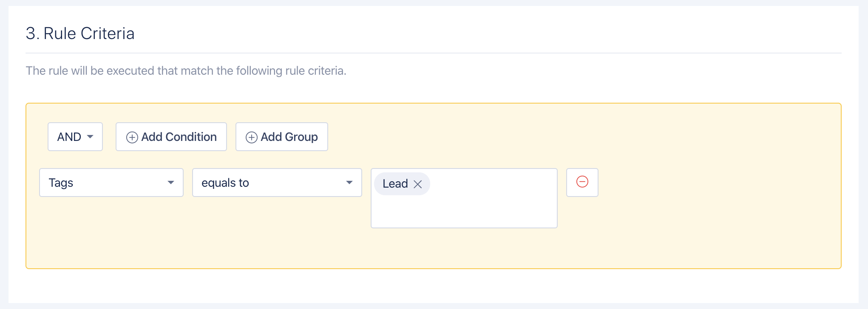The width and height of the screenshot is (868, 309).
Task: Click the caret arrow in Tags field
Action: coord(171,183)
